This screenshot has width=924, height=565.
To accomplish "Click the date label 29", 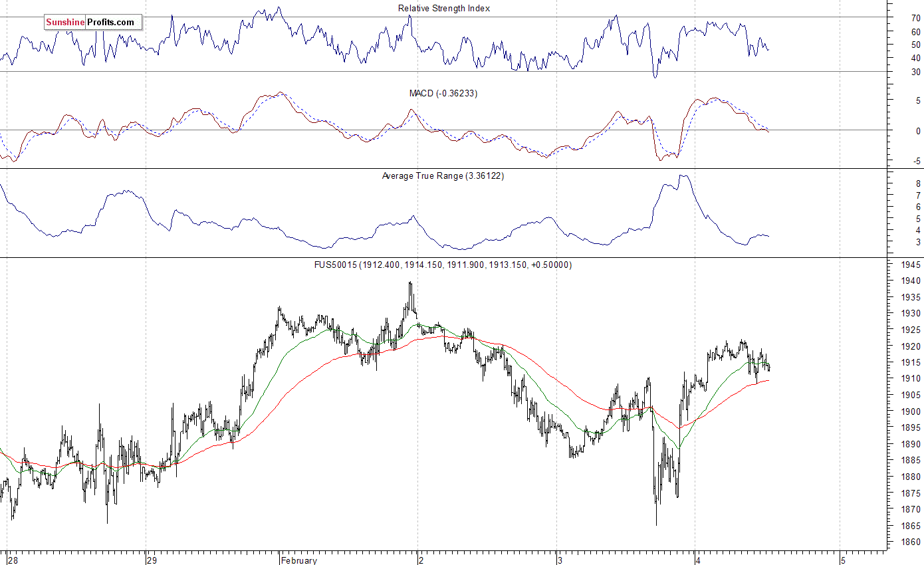I will click(x=153, y=560).
